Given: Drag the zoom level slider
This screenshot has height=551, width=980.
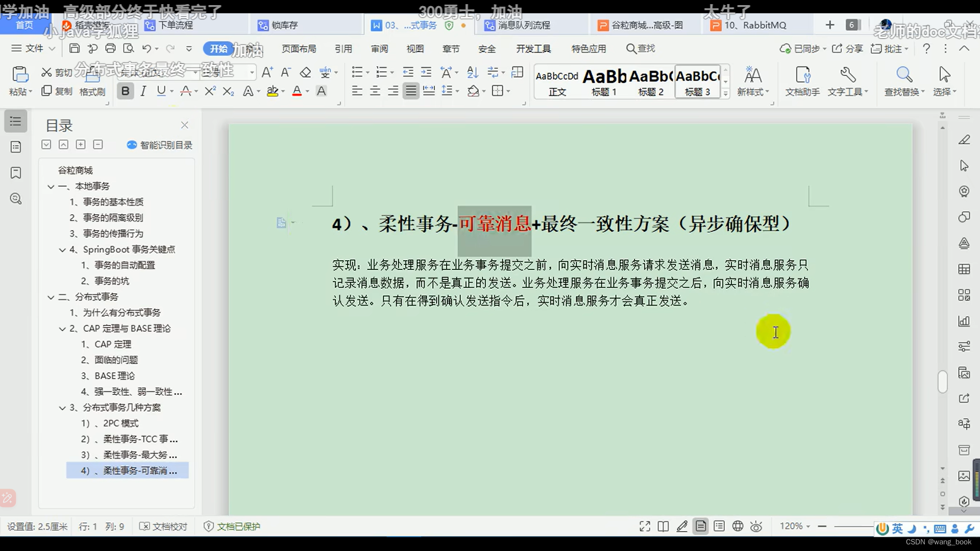Looking at the screenshot, I should point(856,526).
